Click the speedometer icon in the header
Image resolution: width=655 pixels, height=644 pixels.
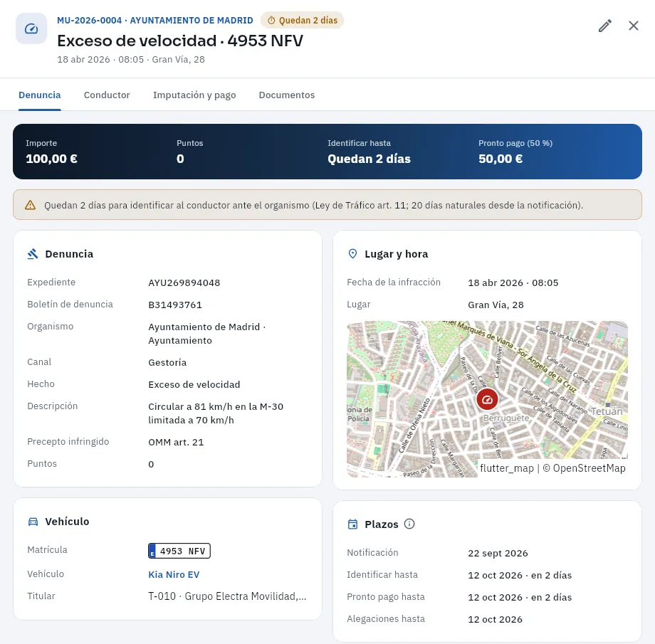click(x=31, y=28)
